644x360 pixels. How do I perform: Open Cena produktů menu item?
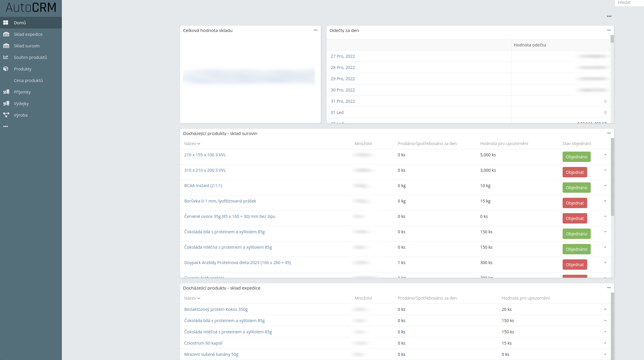[28, 81]
